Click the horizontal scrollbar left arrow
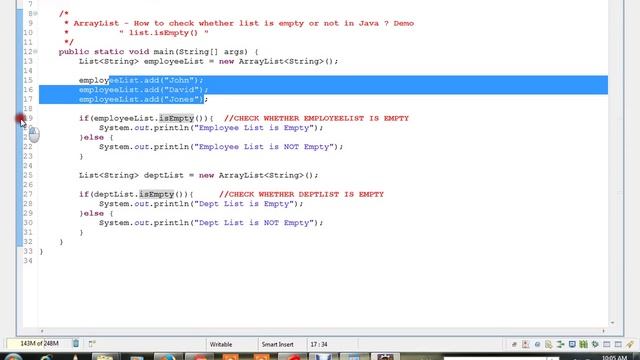Viewport: 640px width, 360px height. coord(42,331)
